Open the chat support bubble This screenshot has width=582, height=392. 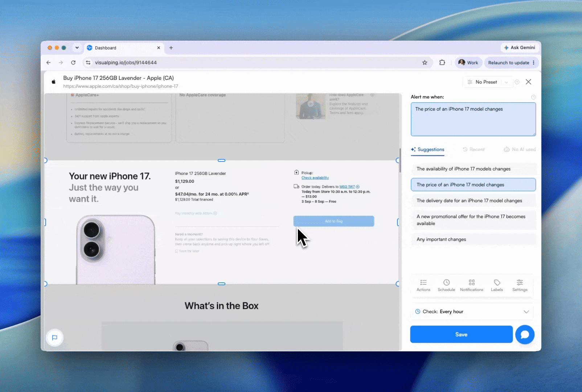[525, 334]
